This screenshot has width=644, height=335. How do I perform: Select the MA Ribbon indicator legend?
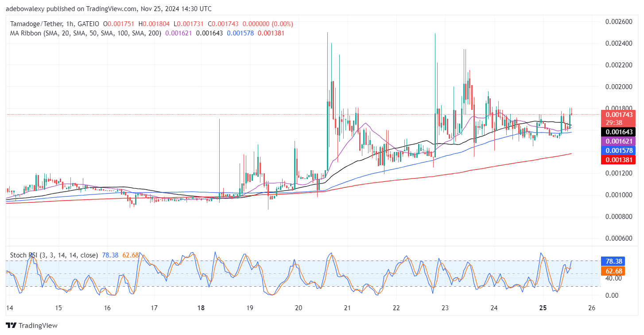click(85, 33)
